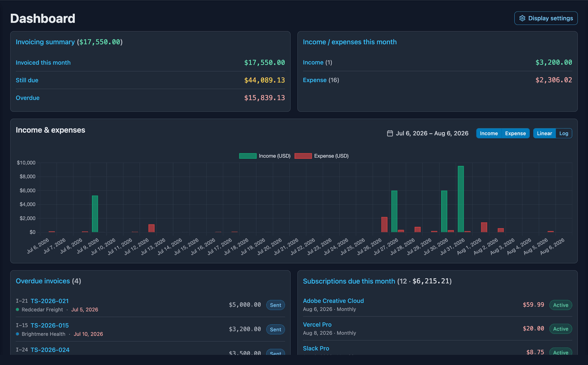The height and width of the screenshot is (365, 588).
Task: Hide Income (USD) via legend swatch
Action: pyautogui.click(x=248, y=156)
